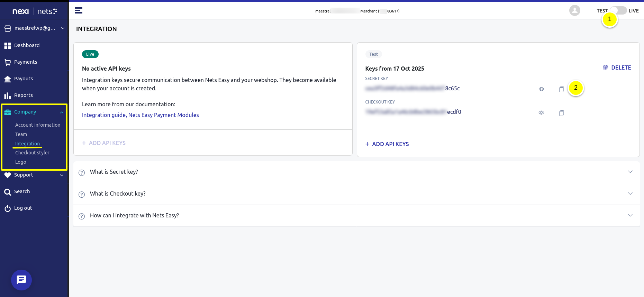Click the merchant store icon
The image size is (644, 297).
click(8, 29)
